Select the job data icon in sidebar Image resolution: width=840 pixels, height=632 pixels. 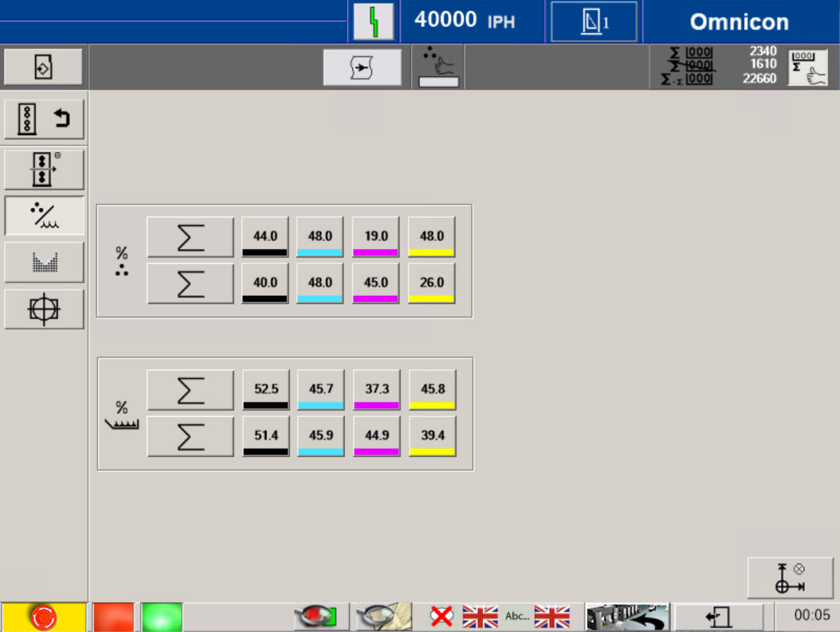44,66
